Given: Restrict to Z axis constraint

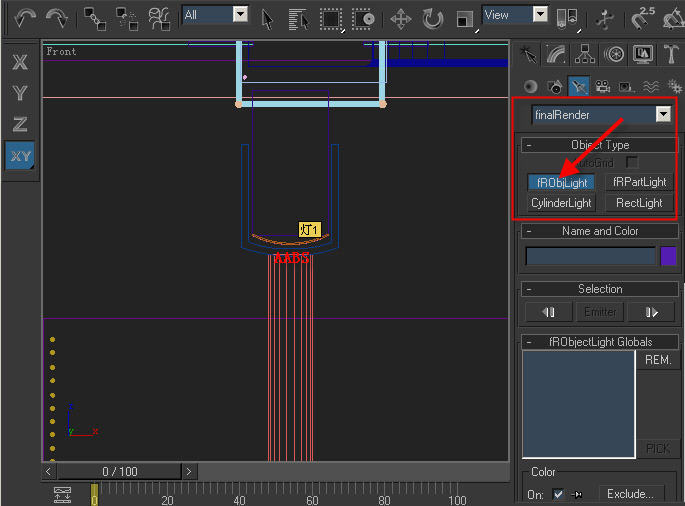Looking at the screenshot, I should point(20,124).
